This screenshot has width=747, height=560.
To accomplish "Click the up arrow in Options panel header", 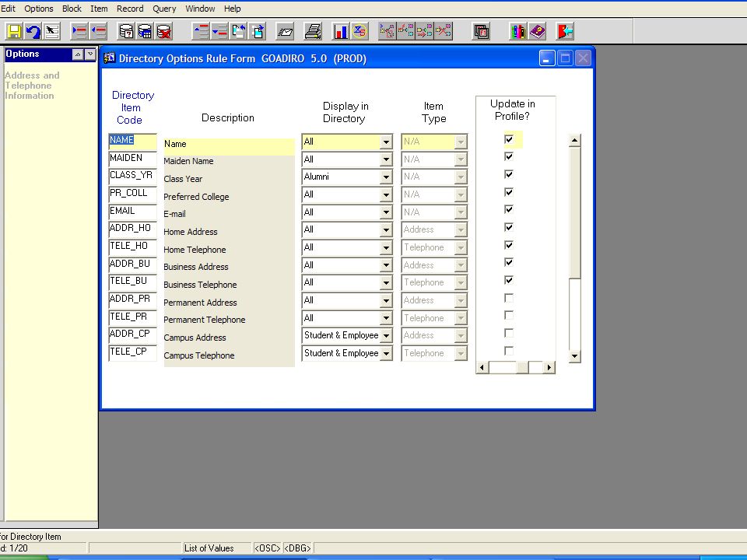I will (78, 54).
